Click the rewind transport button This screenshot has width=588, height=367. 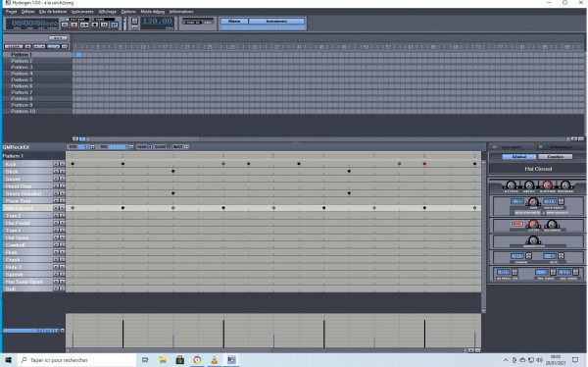click(65, 25)
